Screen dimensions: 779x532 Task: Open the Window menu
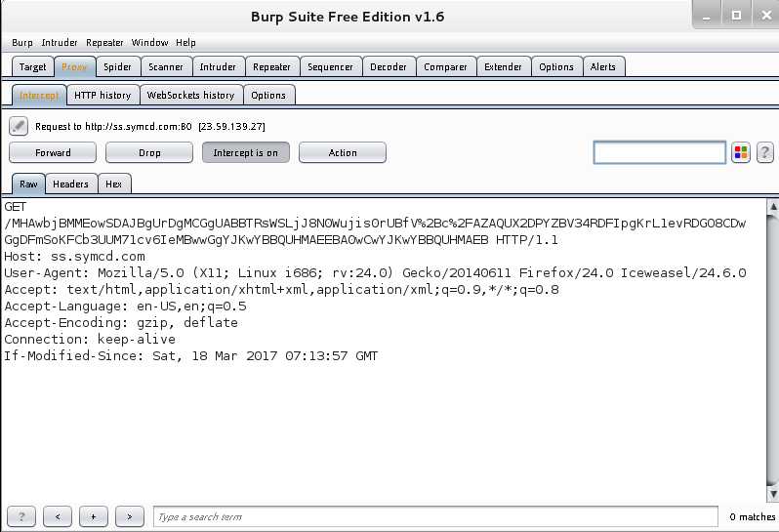pyautogui.click(x=149, y=43)
